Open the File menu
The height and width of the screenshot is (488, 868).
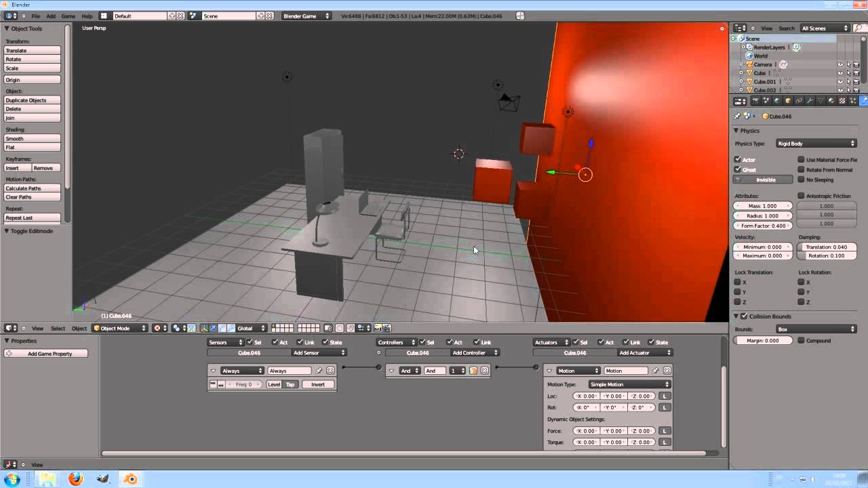[35, 16]
